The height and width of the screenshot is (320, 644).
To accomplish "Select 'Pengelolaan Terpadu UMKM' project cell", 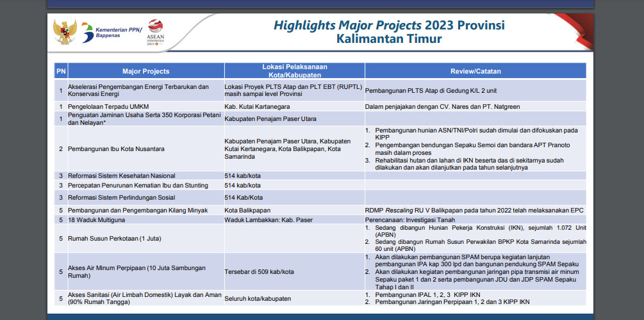I will point(146,107).
